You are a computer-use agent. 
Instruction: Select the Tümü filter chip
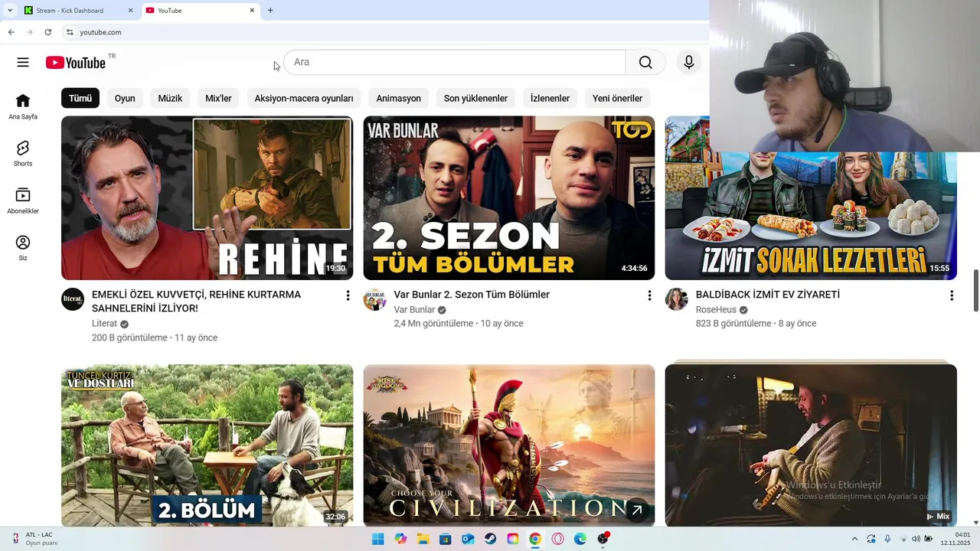click(x=80, y=98)
